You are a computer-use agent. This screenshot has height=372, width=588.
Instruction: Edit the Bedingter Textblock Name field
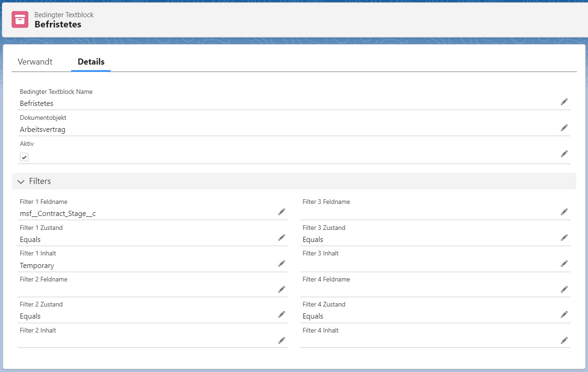click(x=564, y=102)
